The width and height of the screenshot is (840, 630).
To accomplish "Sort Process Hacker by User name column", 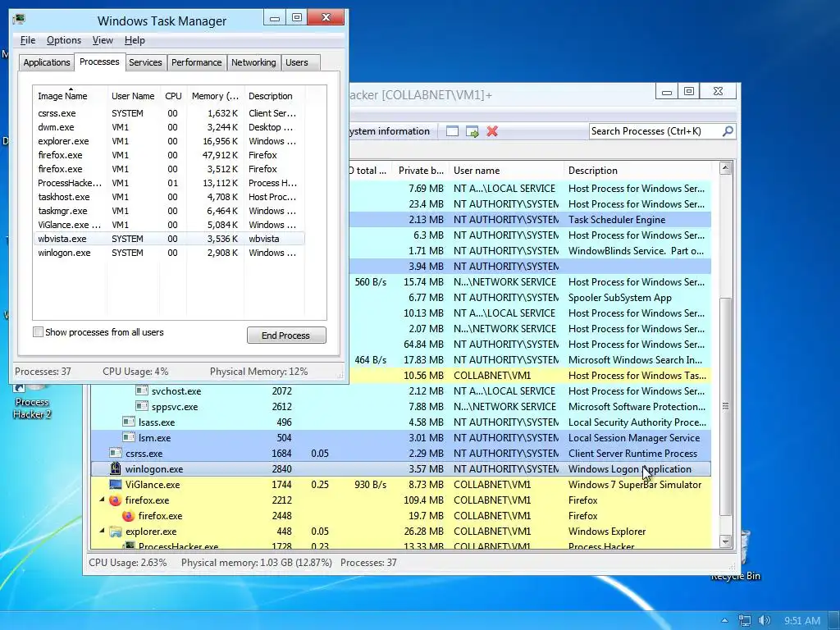I will coord(506,171).
